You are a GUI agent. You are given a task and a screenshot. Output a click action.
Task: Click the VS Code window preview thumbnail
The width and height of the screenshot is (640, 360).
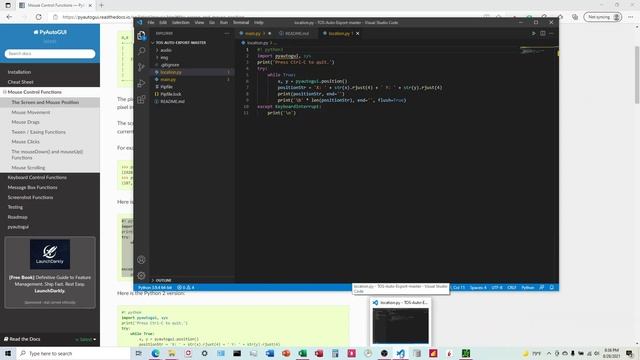tap(400, 326)
